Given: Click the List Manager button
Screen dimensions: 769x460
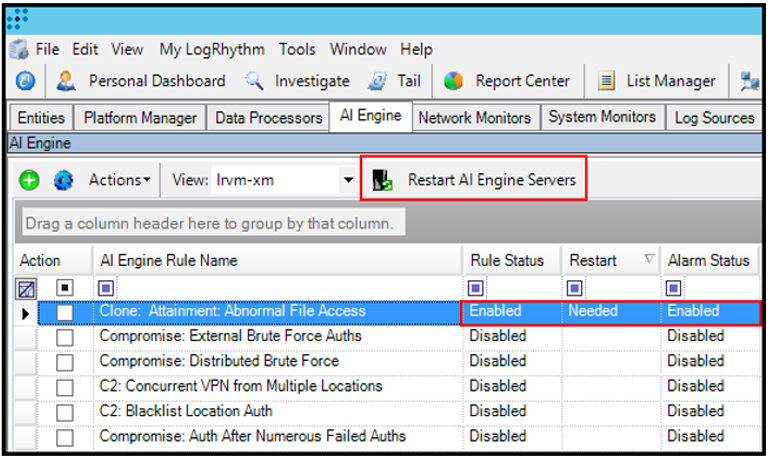Looking at the screenshot, I should coord(656,81).
